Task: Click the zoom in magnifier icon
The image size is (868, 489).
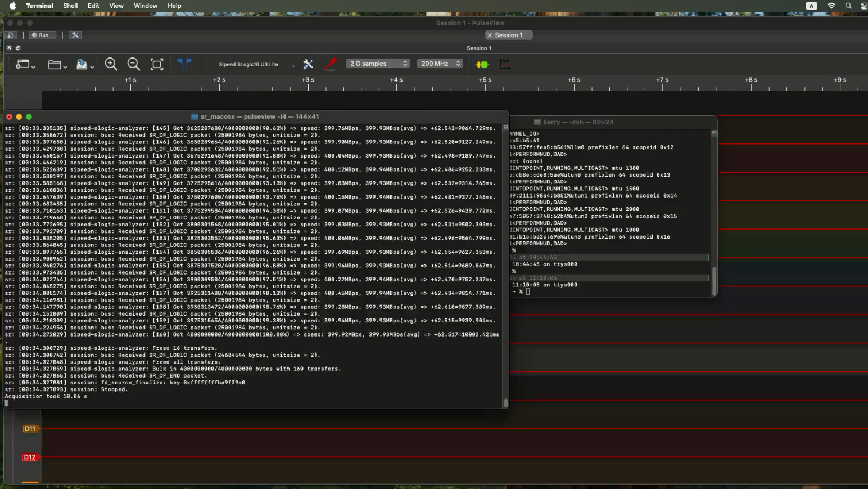Action: tap(111, 64)
